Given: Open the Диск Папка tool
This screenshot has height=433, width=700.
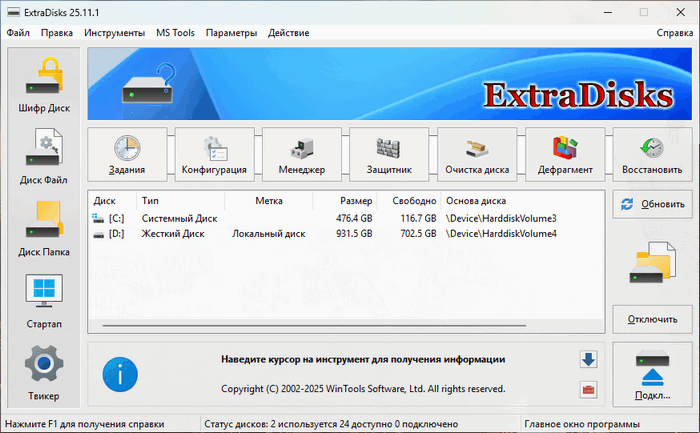Looking at the screenshot, I should click(x=44, y=229).
